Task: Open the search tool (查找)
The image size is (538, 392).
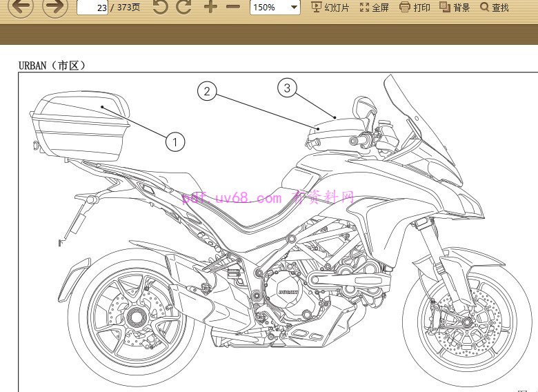Action: 494,8
